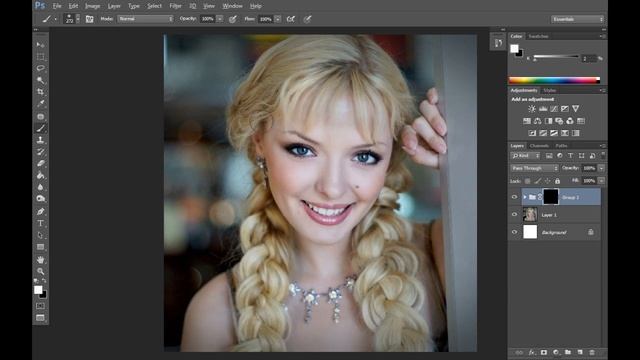
Task: Select the Rectangle shape tool
Action: tap(40, 247)
